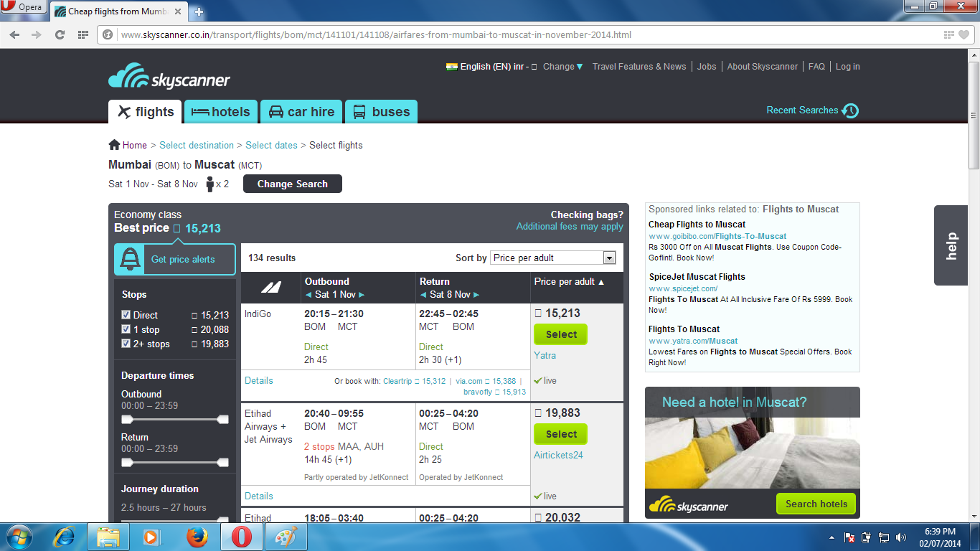Open Details for the Etihad flight
The width and height of the screenshot is (980, 551).
[x=259, y=496]
